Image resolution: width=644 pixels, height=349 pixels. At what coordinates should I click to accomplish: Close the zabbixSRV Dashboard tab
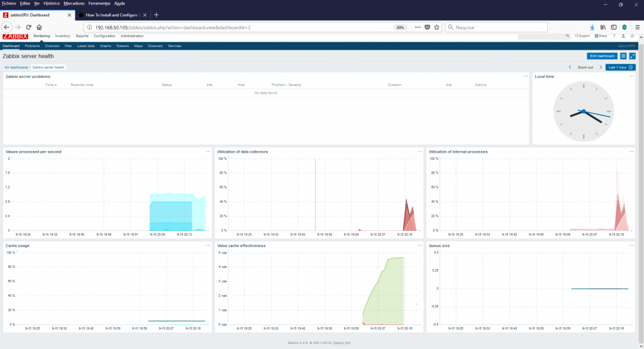pos(69,15)
